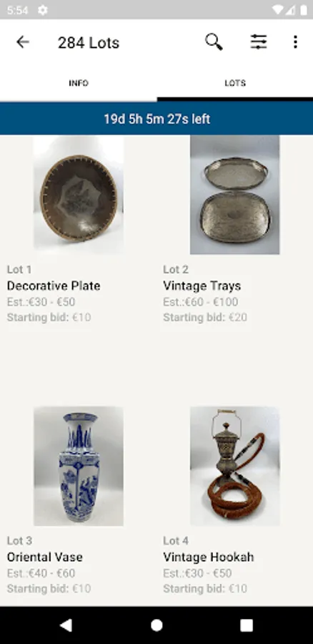Viewport: 313px width, 644px height.
Task: Click the Vintage Trays title
Action: pos(202,286)
